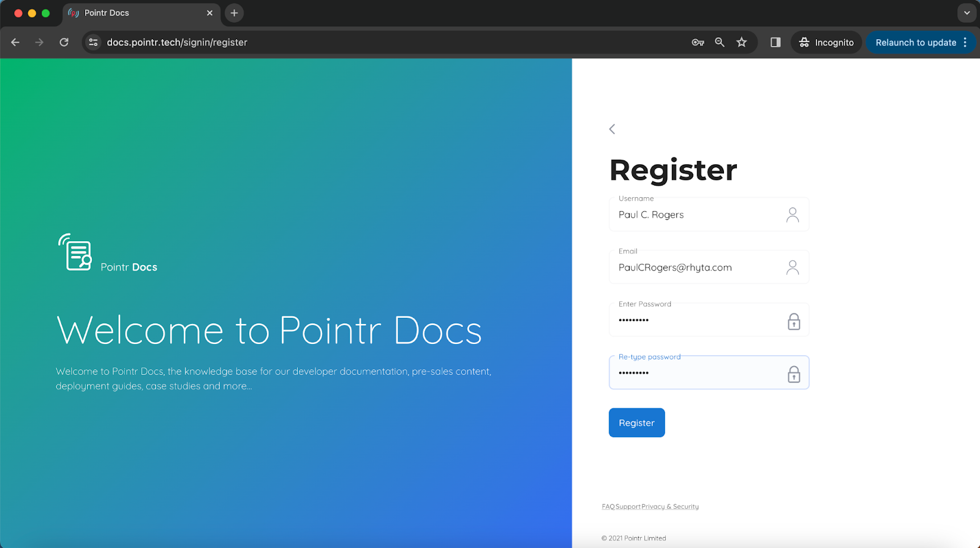The image size is (980, 548).
Task: Click Relaunch to update button
Action: point(916,42)
